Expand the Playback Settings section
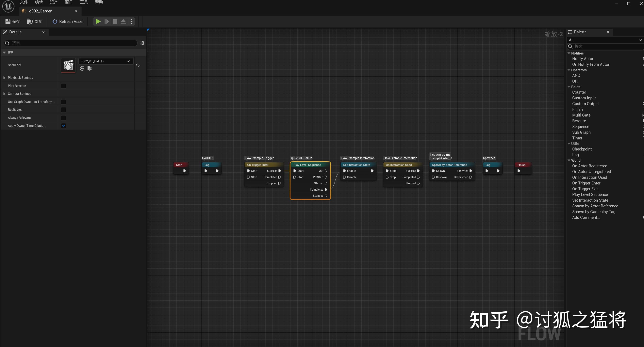644x347 pixels. pos(4,78)
